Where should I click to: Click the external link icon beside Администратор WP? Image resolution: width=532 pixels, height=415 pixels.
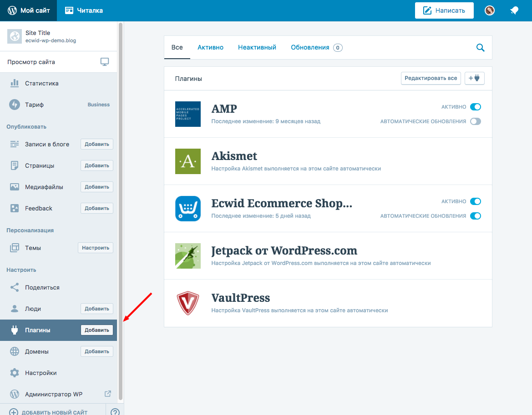107,394
